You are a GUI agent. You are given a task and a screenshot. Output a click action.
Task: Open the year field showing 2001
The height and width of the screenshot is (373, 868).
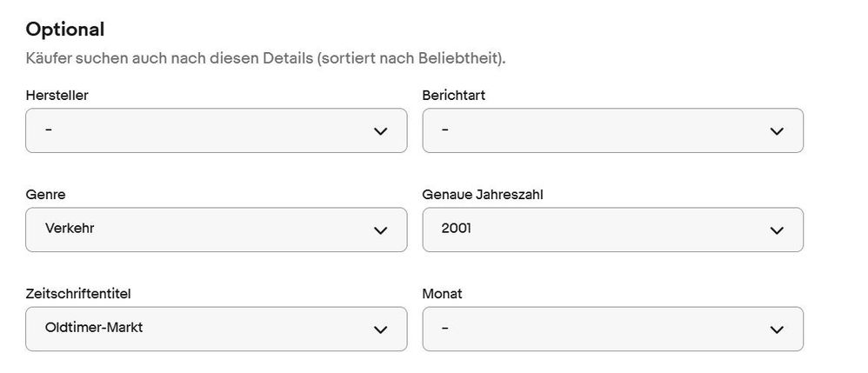click(457, 230)
